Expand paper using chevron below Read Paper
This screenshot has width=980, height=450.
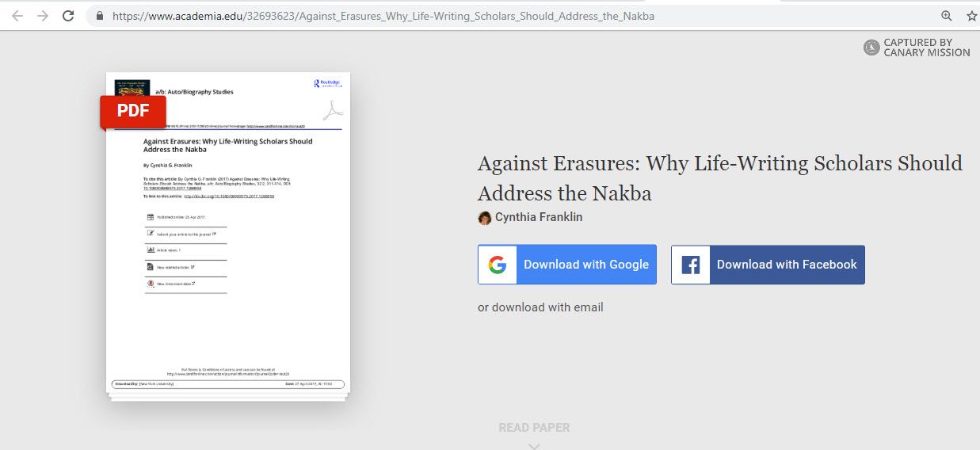534,445
